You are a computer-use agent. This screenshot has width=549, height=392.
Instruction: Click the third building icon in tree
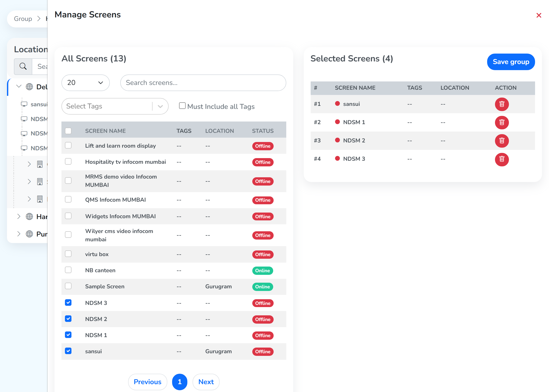40,199
